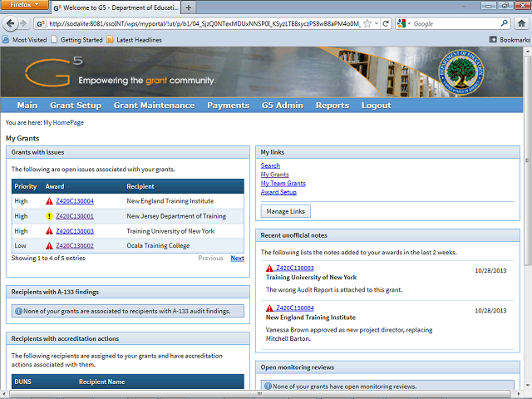Open the Grant Maintenance menu
Screen dimensions: 532x399
(x=154, y=106)
